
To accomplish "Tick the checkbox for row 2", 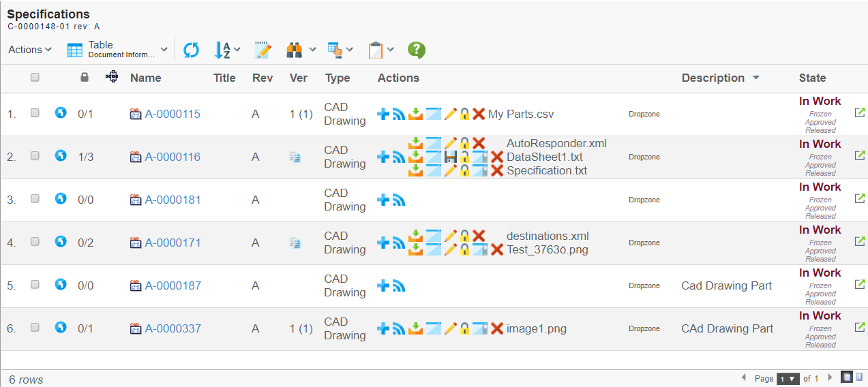I will [x=35, y=155].
